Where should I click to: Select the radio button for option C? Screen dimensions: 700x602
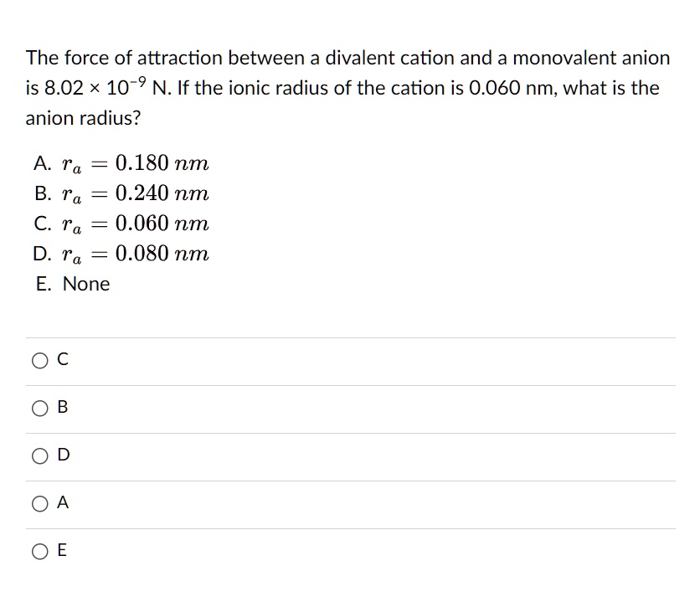(39, 359)
